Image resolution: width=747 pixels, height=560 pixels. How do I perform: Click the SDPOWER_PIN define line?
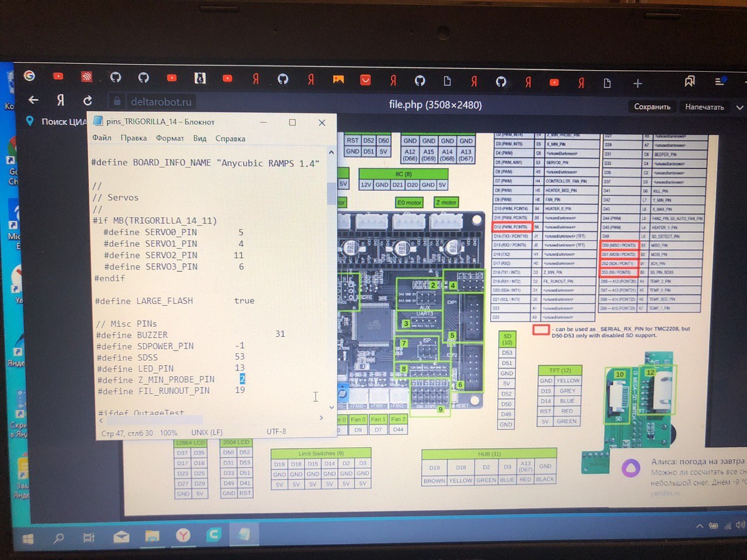pyautogui.click(x=170, y=346)
